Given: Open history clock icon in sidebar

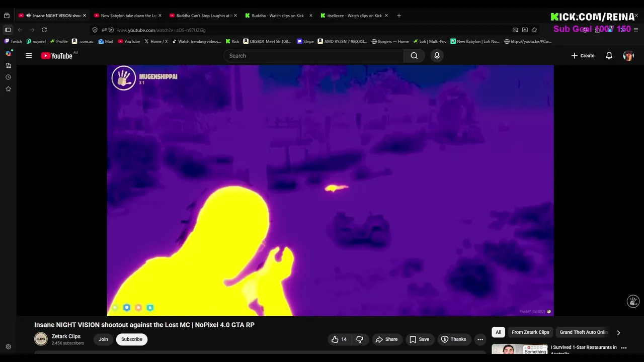Looking at the screenshot, I should click(8, 77).
